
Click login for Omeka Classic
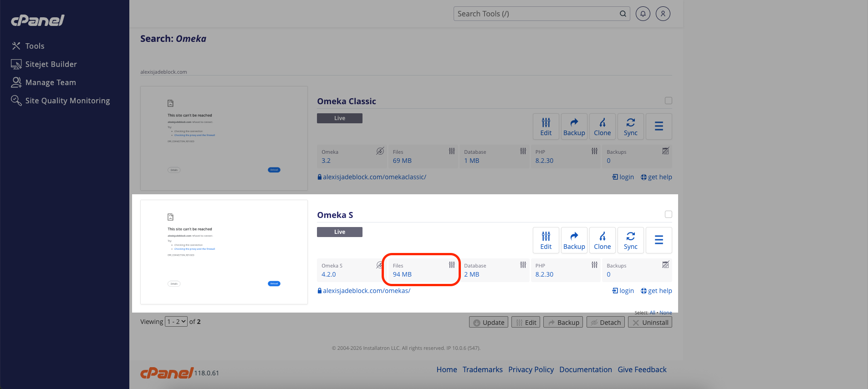click(623, 177)
